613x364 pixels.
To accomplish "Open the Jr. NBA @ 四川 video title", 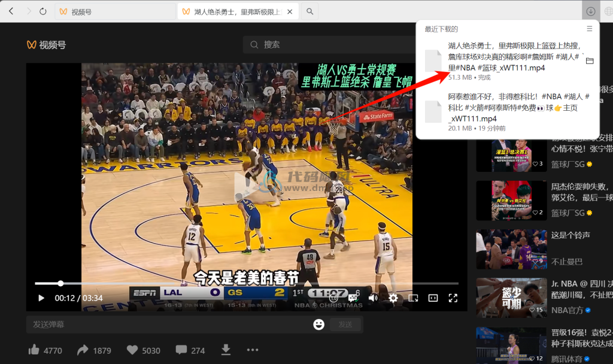I will pos(582,289).
